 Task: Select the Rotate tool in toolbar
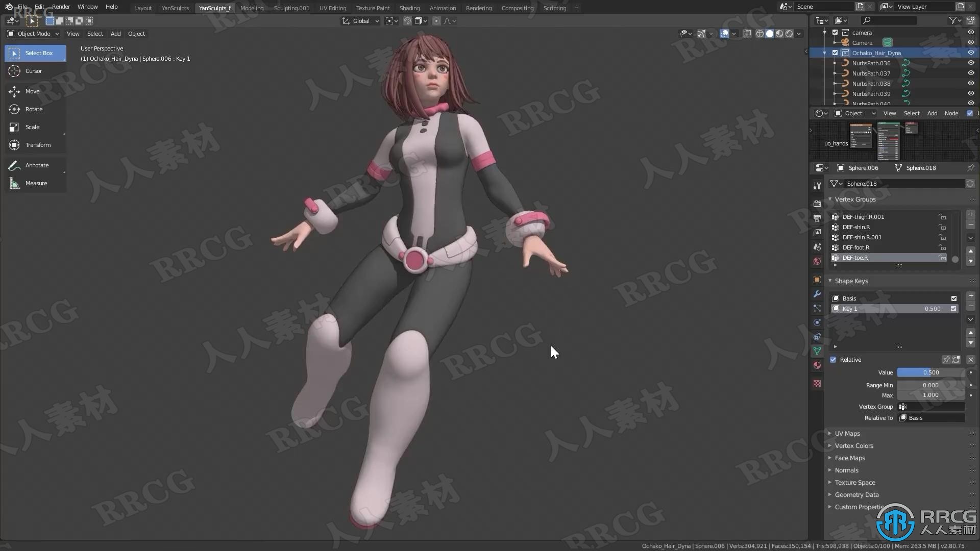tap(34, 109)
